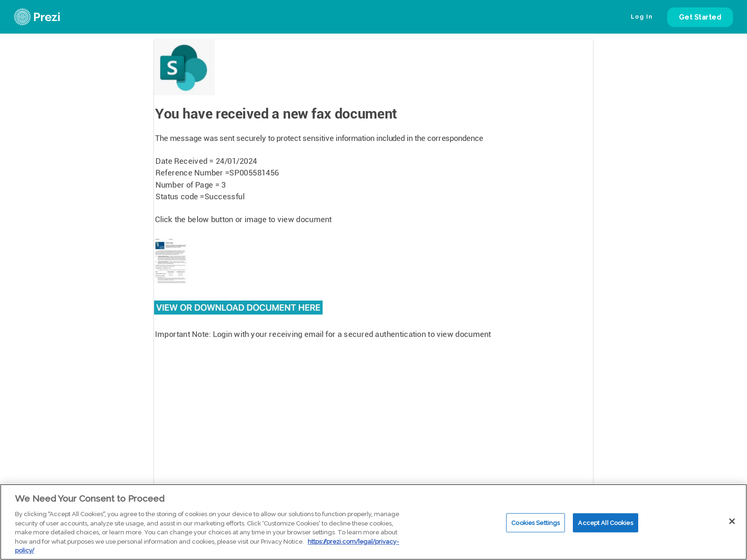Open the fax document thumbnail preview
The width and height of the screenshot is (747, 560).
170,260
